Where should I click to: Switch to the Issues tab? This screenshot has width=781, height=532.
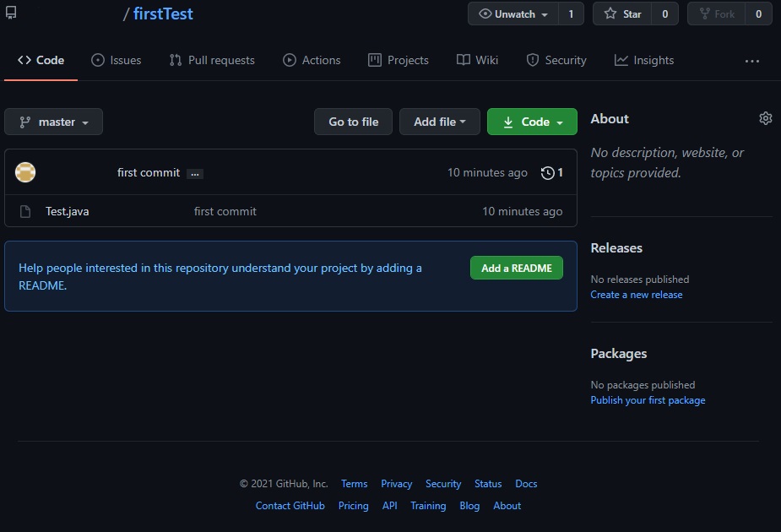click(116, 60)
